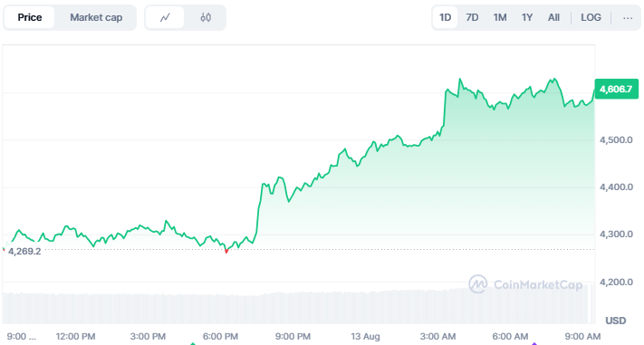Image resolution: width=644 pixels, height=345 pixels.
Task: Switch to the Market cap tab
Action: (96, 18)
